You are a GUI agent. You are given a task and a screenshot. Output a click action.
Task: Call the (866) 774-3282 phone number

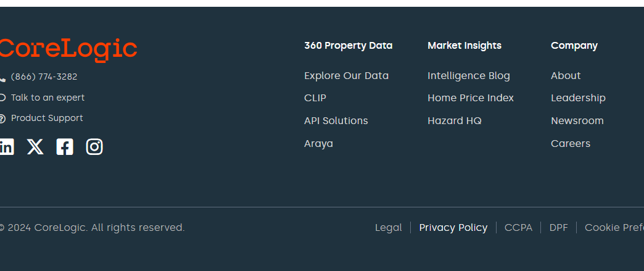[44, 77]
